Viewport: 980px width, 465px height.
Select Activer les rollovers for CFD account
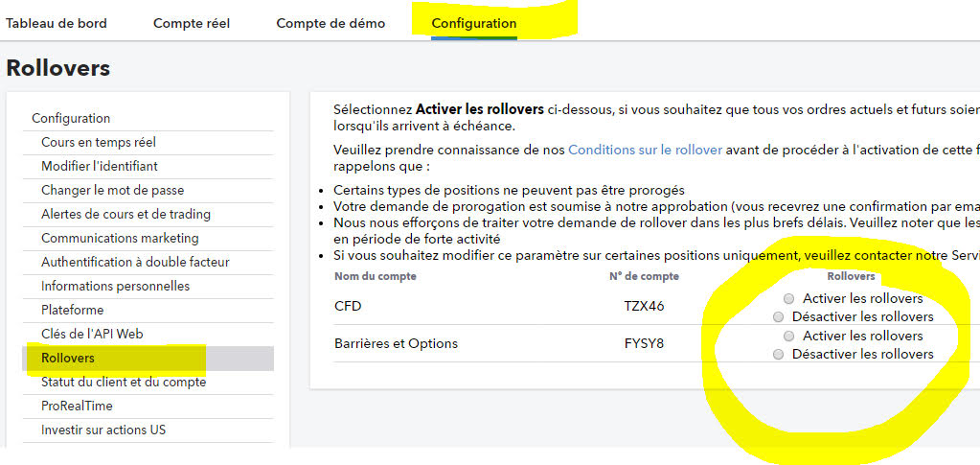(788, 298)
